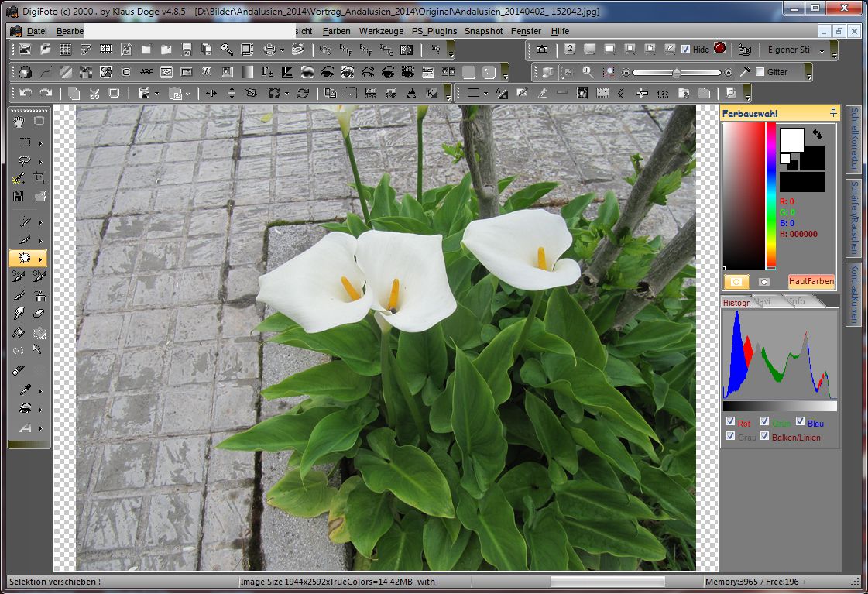Select the Lasso selection tool
868x594 pixels.
[x=24, y=161]
